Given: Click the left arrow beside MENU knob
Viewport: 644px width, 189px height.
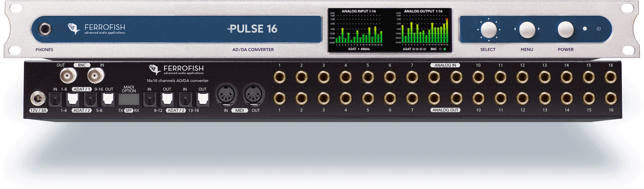Looking at the screenshot, I should (515, 29).
